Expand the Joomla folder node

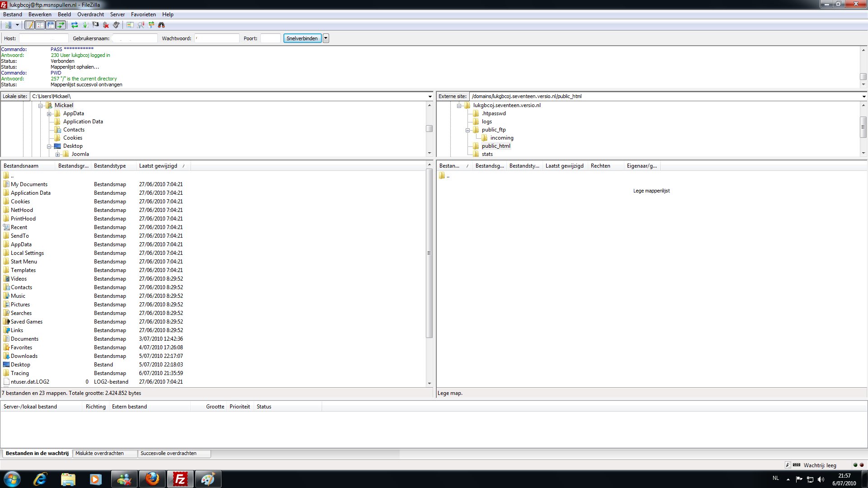point(57,155)
